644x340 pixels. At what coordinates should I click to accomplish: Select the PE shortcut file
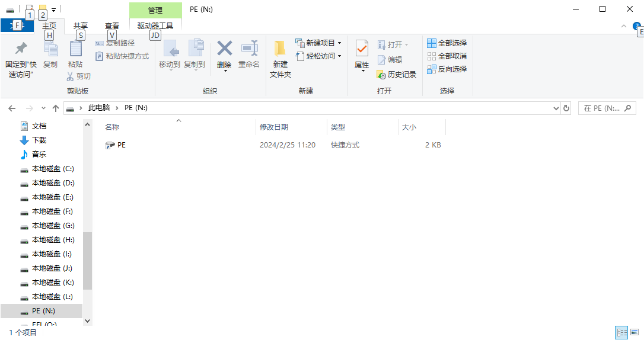pos(116,145)
